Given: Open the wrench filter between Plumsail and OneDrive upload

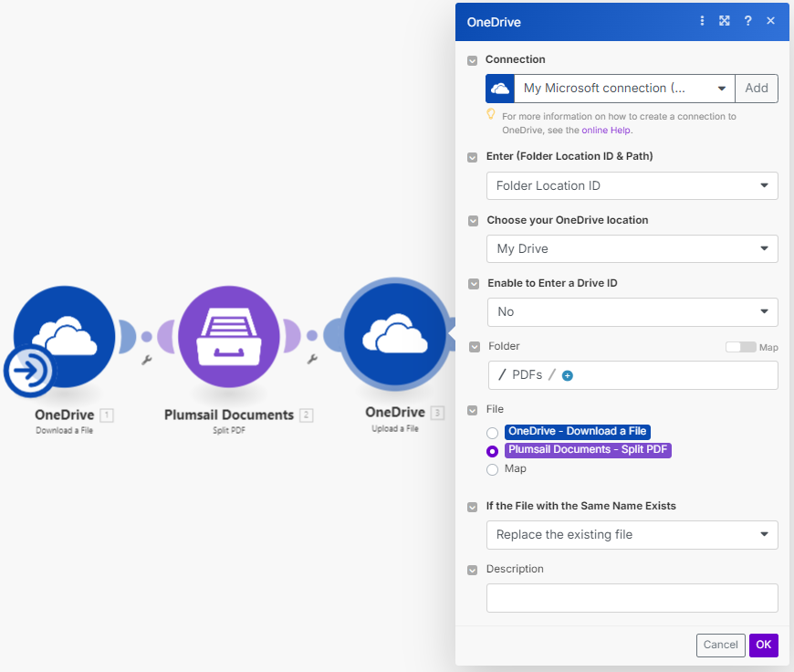Looking at the screenshot, I should (x=312, y=359).
